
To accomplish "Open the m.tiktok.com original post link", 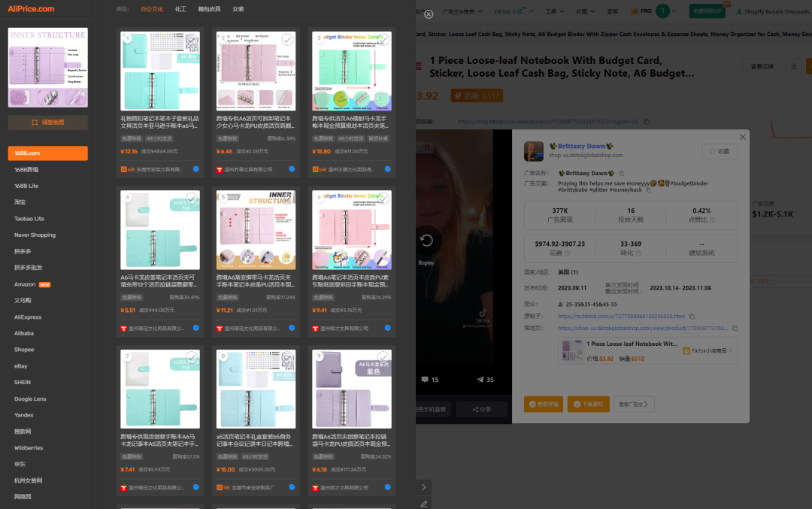I will click(x=622, y=316).
